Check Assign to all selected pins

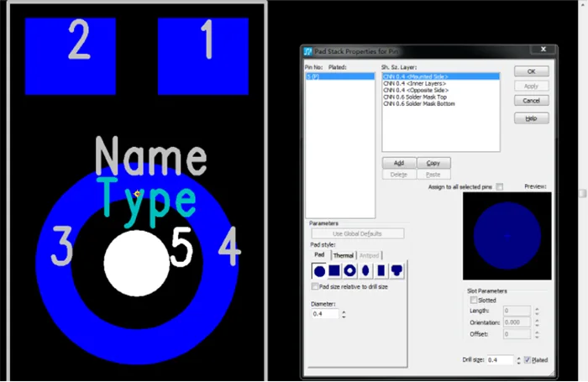click(500, 186)
